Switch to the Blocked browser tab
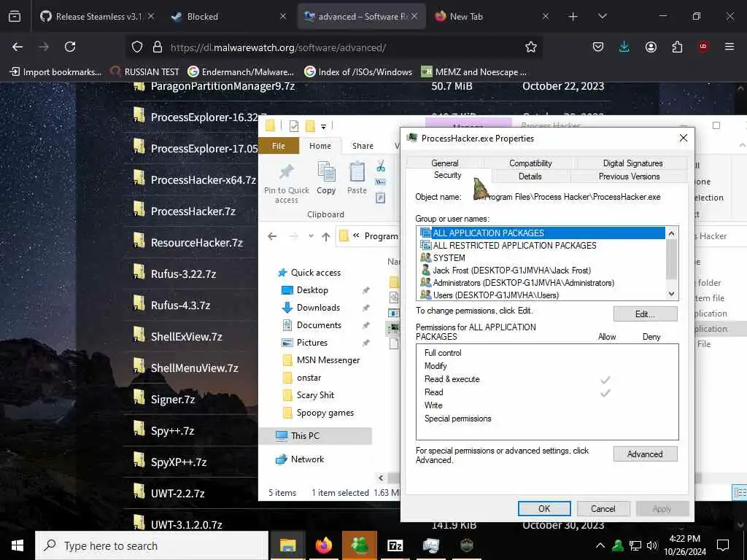The width and height of the screenshot is (747, 560). click(x=228, y=17)
